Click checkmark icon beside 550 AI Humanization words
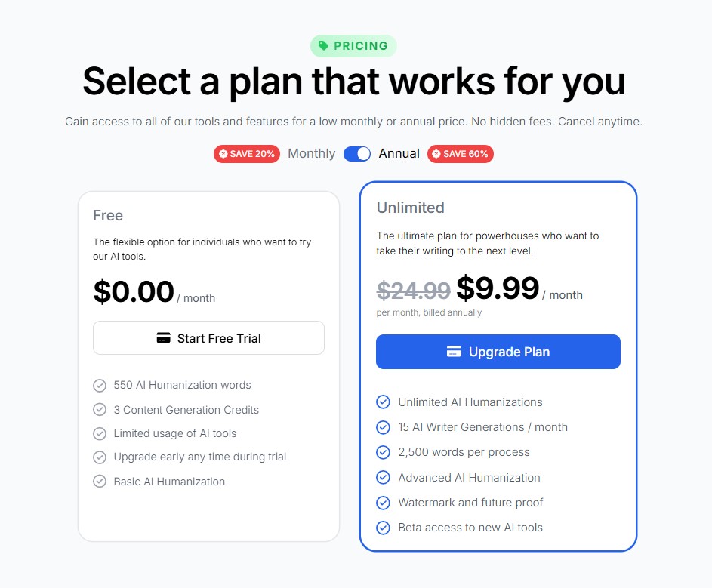 (100, 386)
